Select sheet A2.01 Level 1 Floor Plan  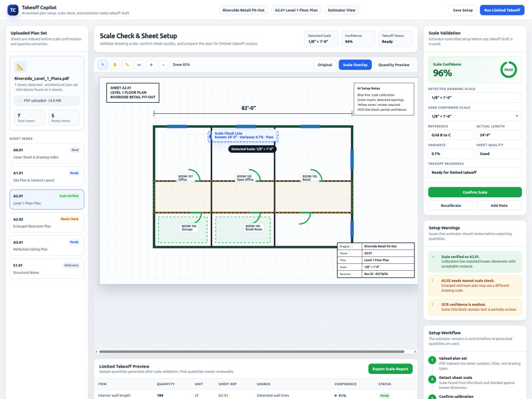pyautogui.click(x=47, y=199)
